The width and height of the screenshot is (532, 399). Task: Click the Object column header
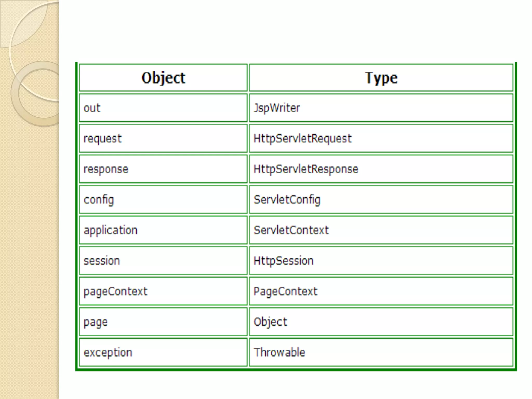[x=163, y=78]
